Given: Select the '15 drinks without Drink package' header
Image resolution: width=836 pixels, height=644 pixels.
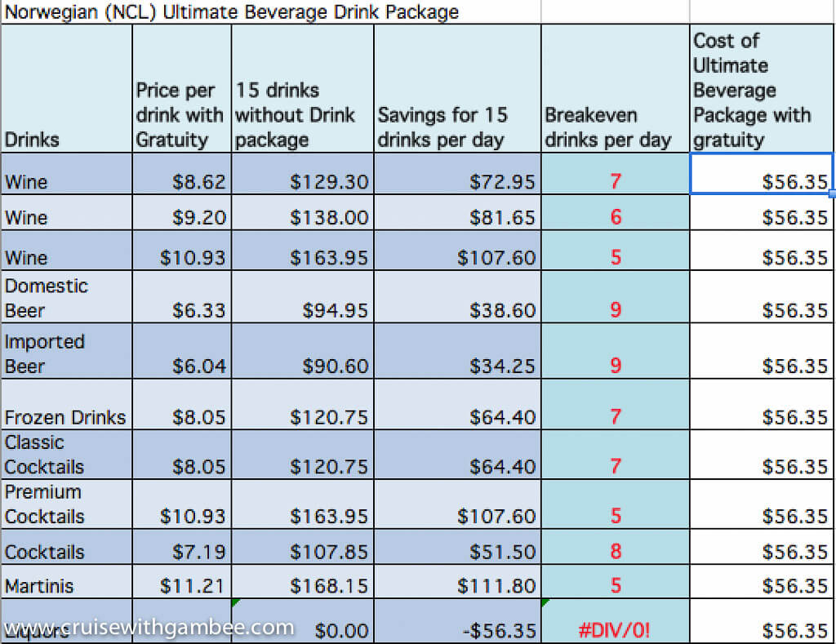Looking at the screenshot, I should pos(303,88).
